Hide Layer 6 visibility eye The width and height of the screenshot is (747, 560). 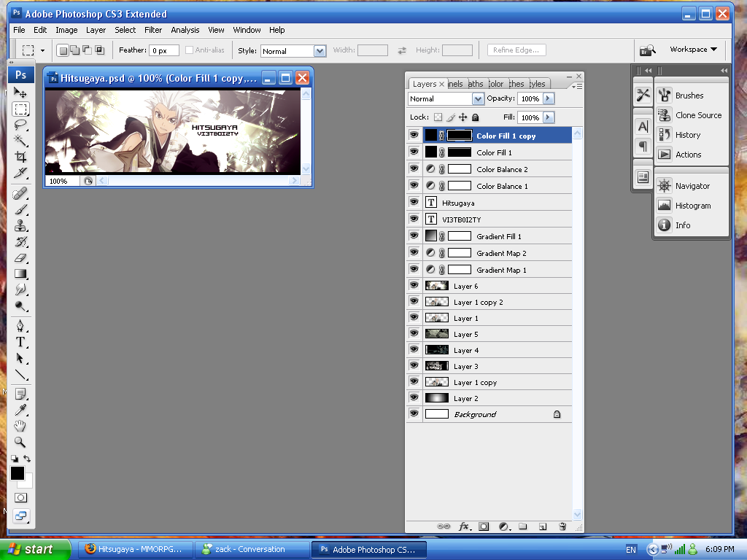pyautogui.click(x=414, y=285)
